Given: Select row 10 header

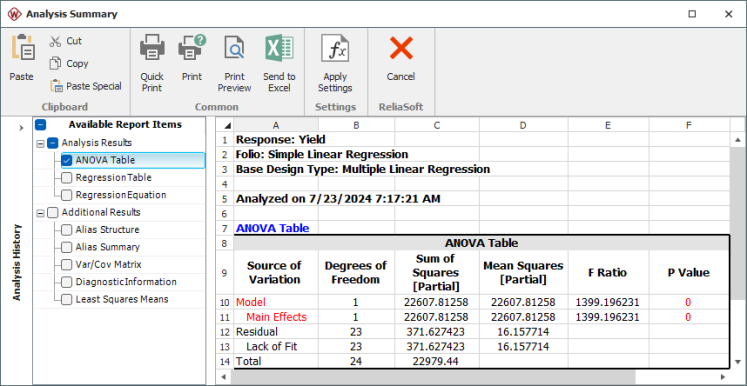Looking at the screenshot, I should [224, 302].
